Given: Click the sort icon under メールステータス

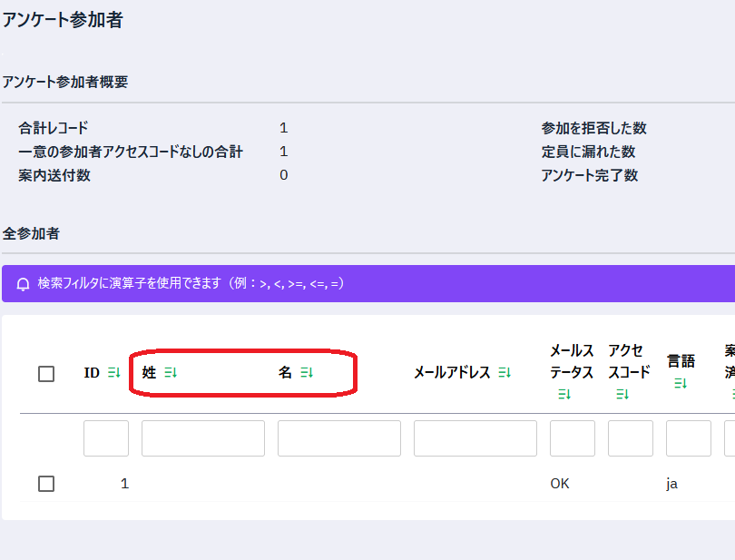Looking at the screenshot, I should pyautogui.click(x=564, y=394).
